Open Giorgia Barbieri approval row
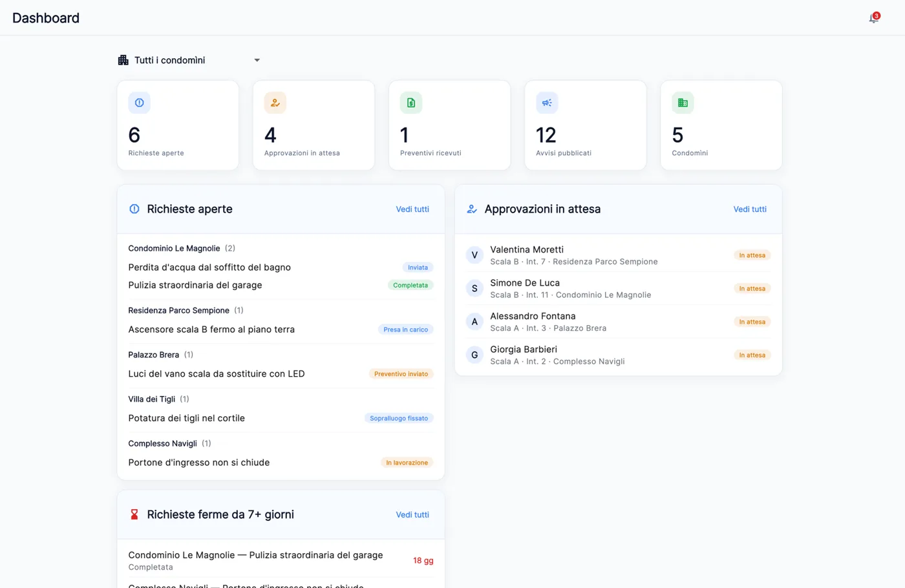 [618, 355]
